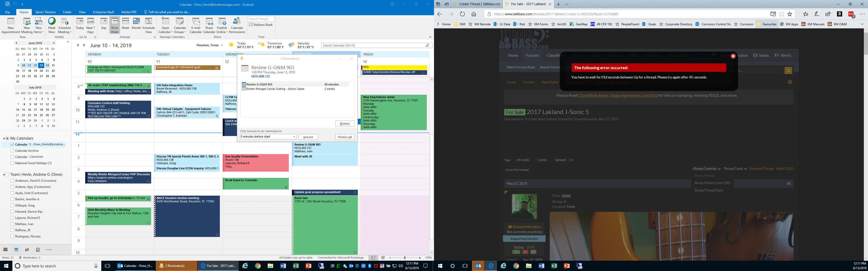This screenshot has width=868, height=271.
Task: Check Anderson, David E calendar
Action: [12, 181]
